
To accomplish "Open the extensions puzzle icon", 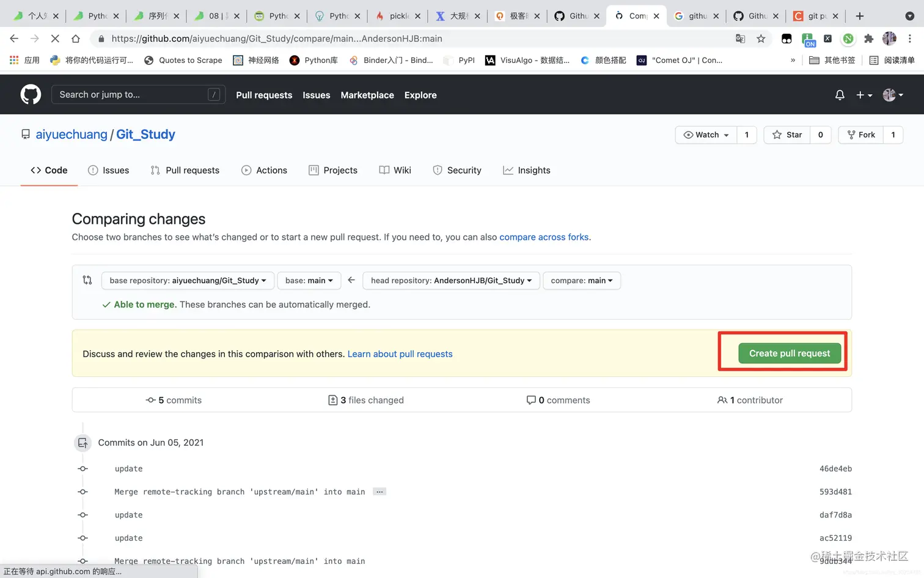I will click(x=868, y=39).
